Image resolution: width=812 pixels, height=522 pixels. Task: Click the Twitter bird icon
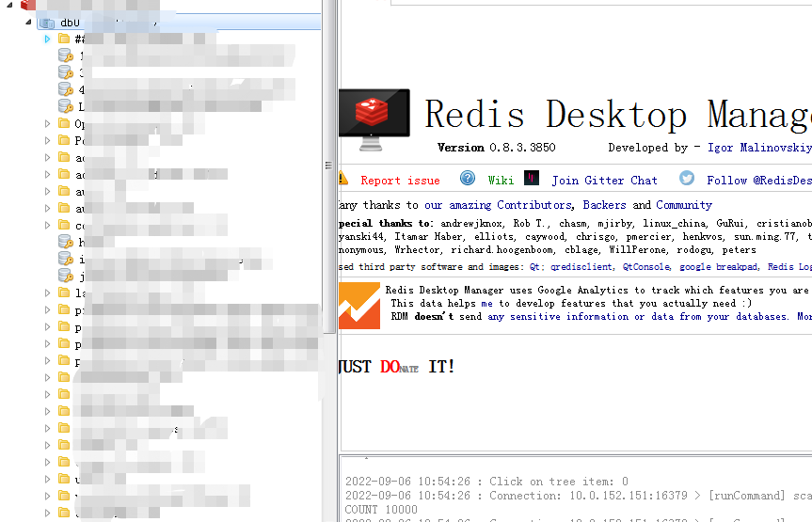click(687, 178)
